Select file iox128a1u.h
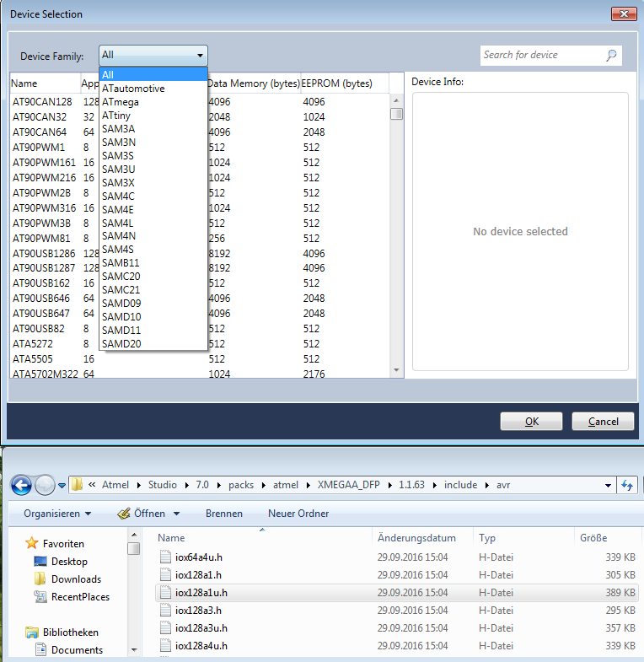 [x=397, y=593]
